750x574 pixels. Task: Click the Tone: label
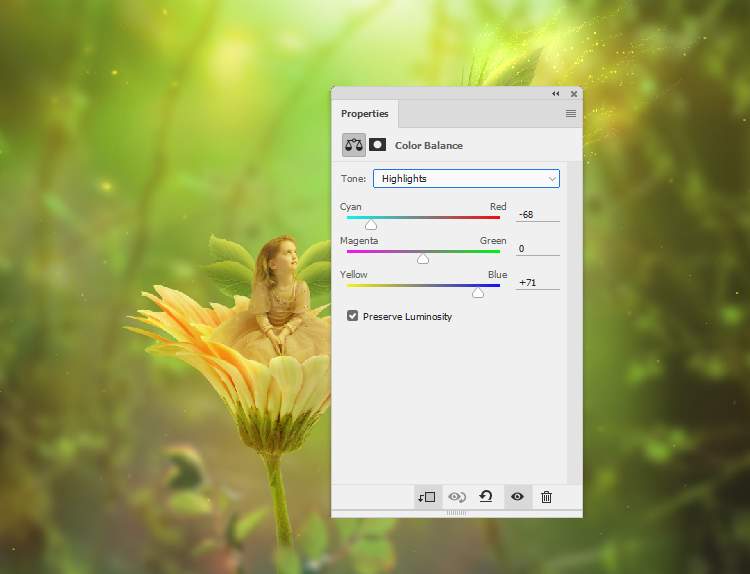point(353,178)
